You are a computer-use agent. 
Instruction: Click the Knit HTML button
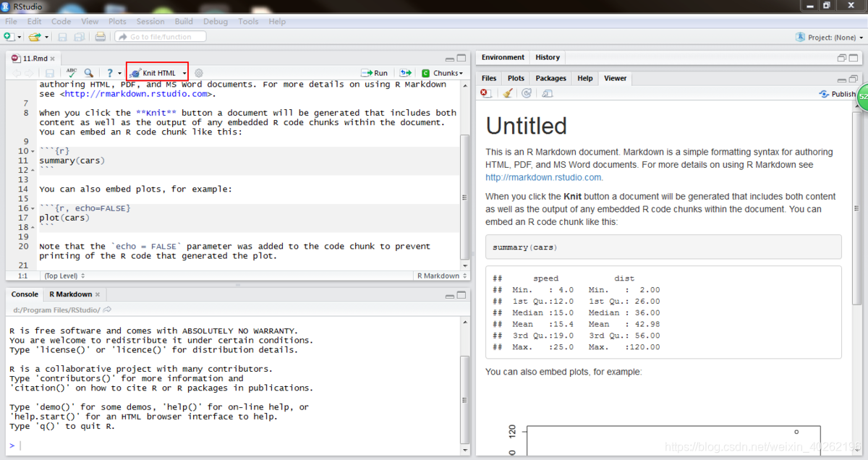153,73
